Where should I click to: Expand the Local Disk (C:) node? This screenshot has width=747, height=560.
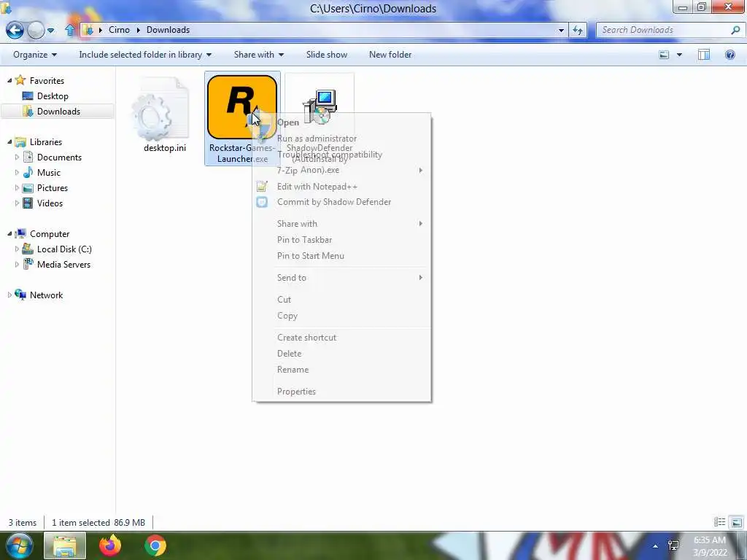coord(17,249)
